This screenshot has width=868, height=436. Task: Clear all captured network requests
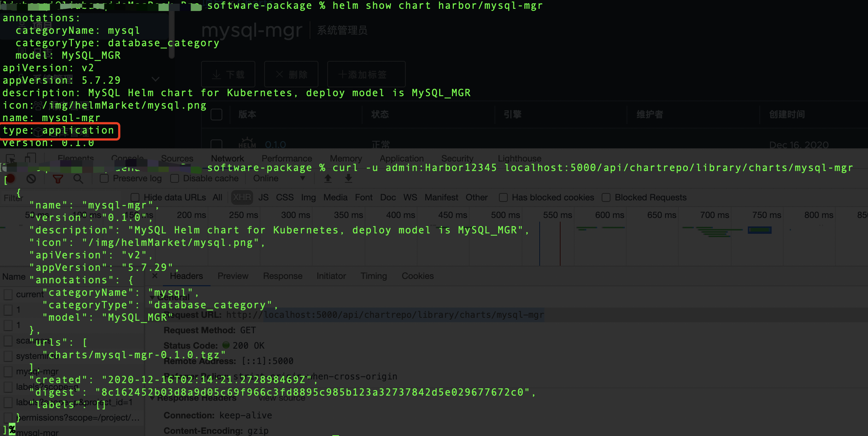32,179
